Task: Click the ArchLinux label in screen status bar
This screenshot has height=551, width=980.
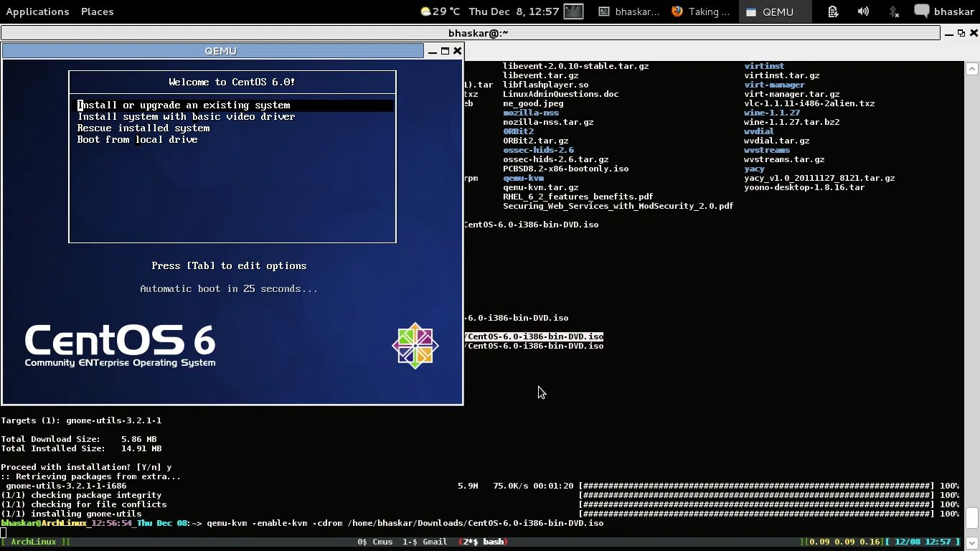Action: point(33,542)
